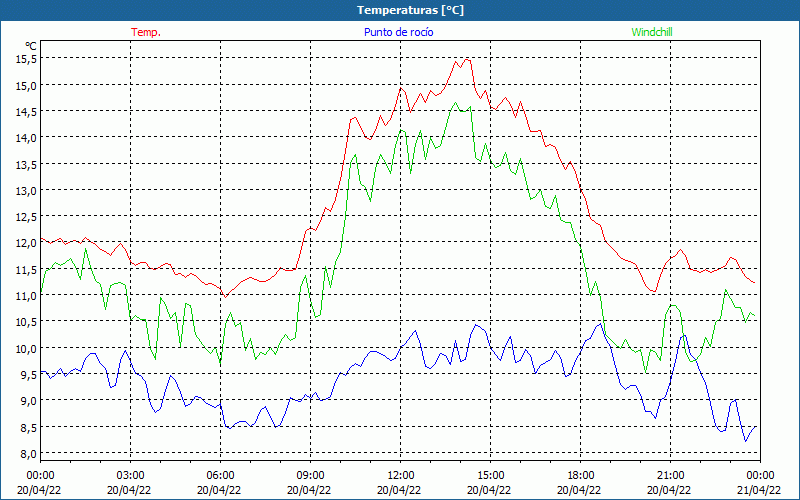Click the "15,0" y-axis value
Image resolution: width=800 pixels, height=500 pixels.
[x=26, y=86]
